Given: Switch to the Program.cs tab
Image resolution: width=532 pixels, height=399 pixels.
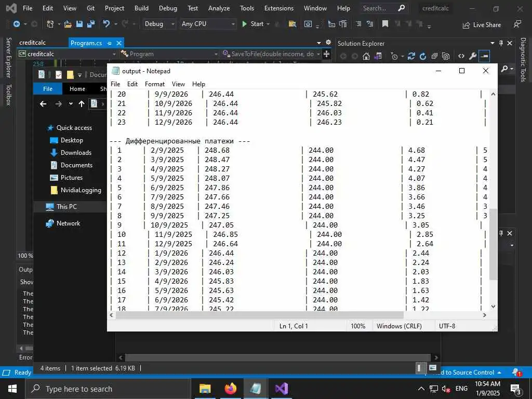Looking at the screenshot, I should tap(86, 43).
